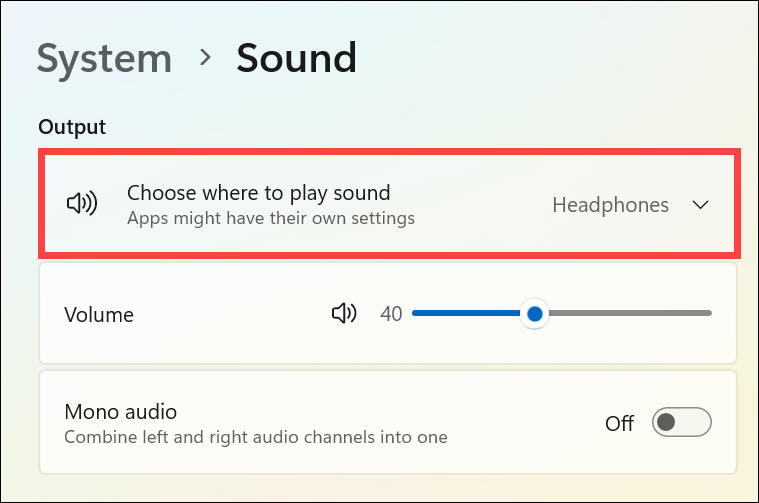The image size is (759, 503).
Task: Click the Mono audio label
Action: tap(120, 411)
